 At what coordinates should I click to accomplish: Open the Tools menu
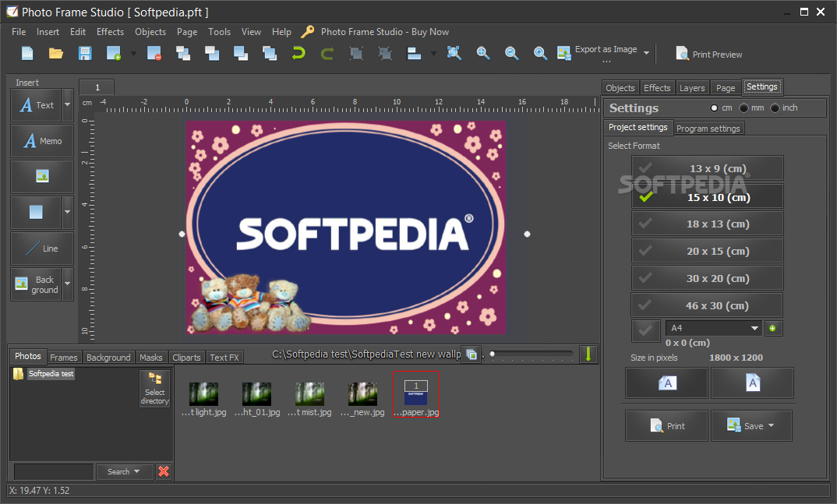click(x=220, y=32)
